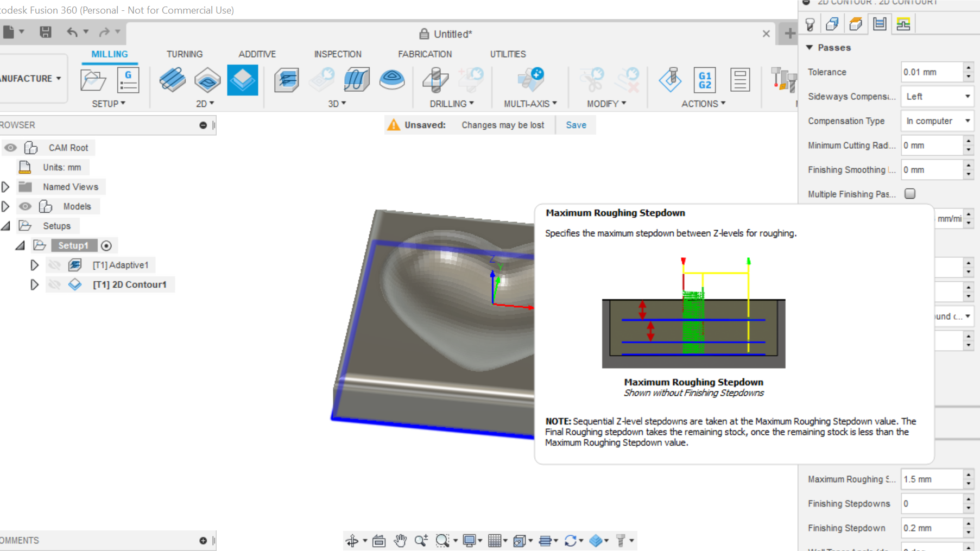Image resolution: width=980 pixels, height=551 pixels.
Task: Click the Pan hand icon
Action: 400,541
